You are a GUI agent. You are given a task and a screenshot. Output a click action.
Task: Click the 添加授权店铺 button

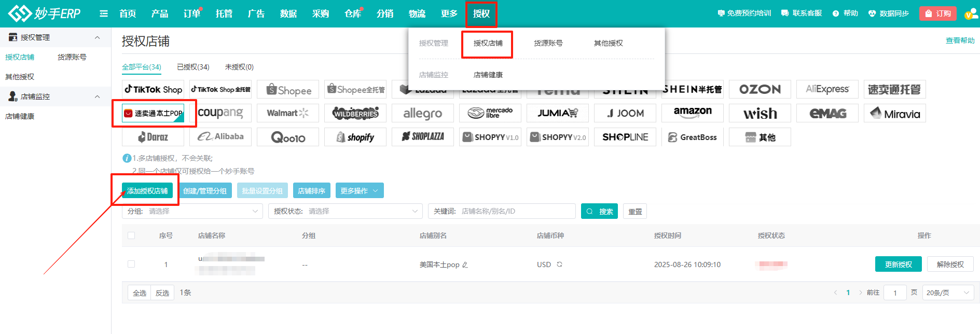(147, 191)
